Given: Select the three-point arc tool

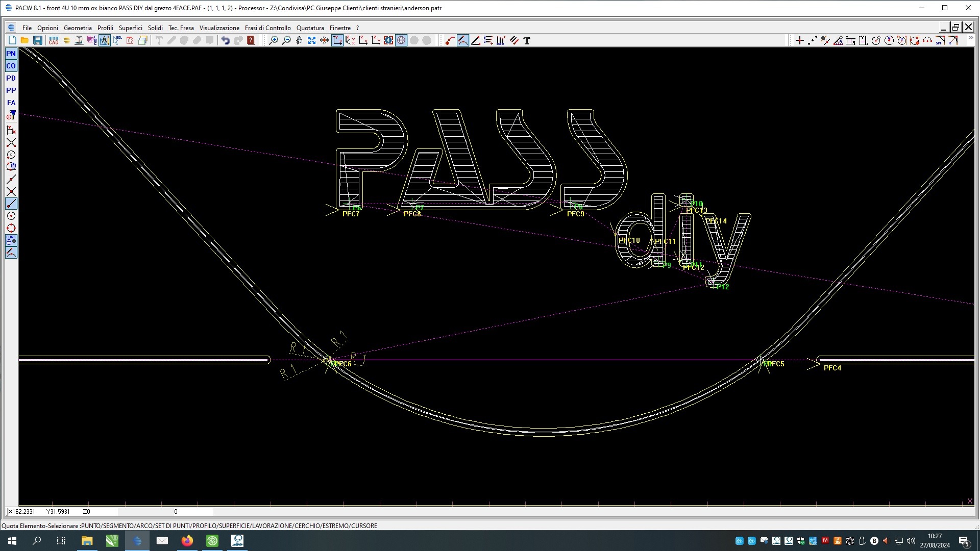Looking at the screenshot, I should click(x=927, y=40).
